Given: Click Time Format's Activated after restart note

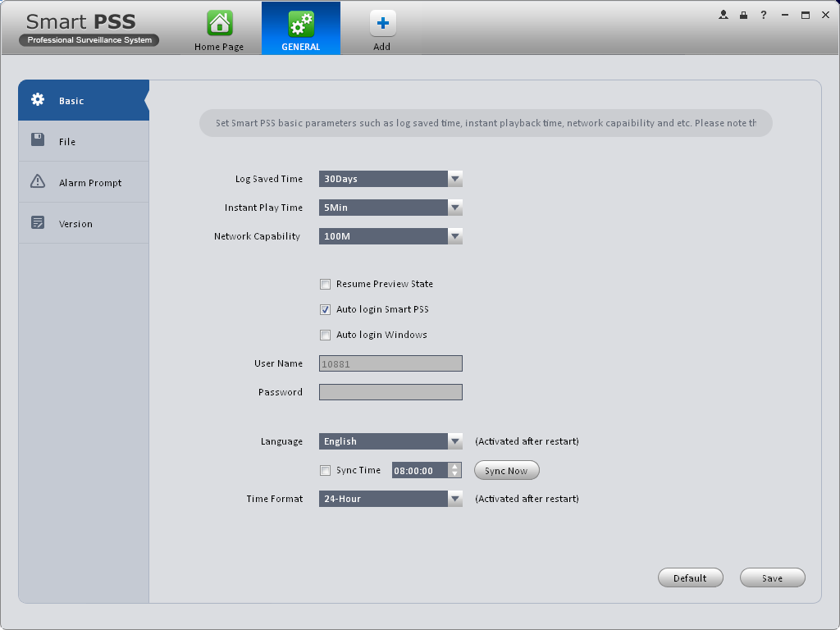Looking at the screenshot, I should [x=527, y=499].
